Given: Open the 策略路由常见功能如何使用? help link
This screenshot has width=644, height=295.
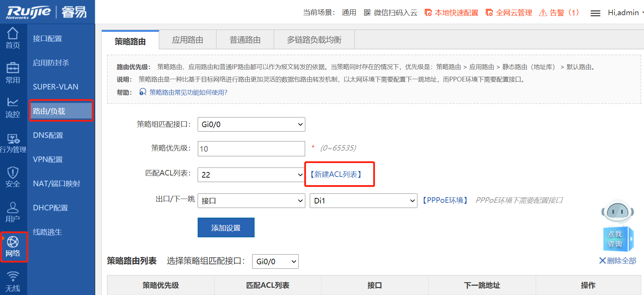Looking at the screenshot, I should (x=188, y=92).
